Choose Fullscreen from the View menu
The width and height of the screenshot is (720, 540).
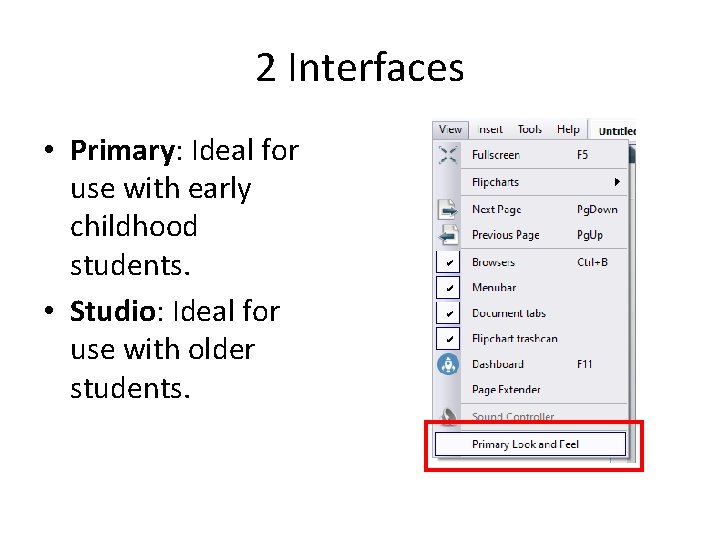544,155
